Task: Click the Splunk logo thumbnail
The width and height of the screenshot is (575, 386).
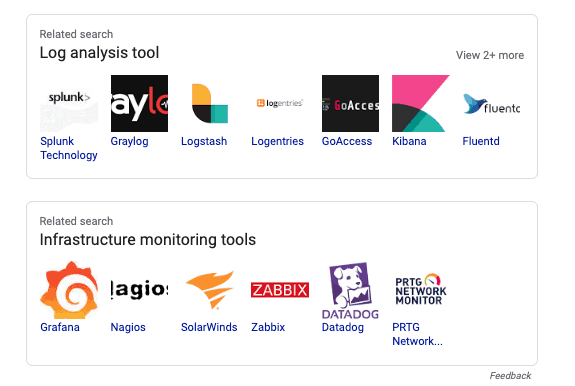Action: (69, 103)
